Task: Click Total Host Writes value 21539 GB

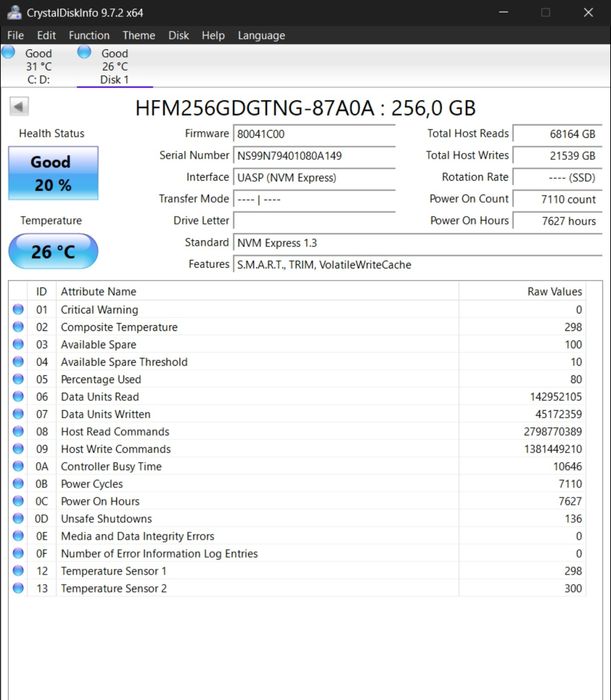Action: point(557,156)
